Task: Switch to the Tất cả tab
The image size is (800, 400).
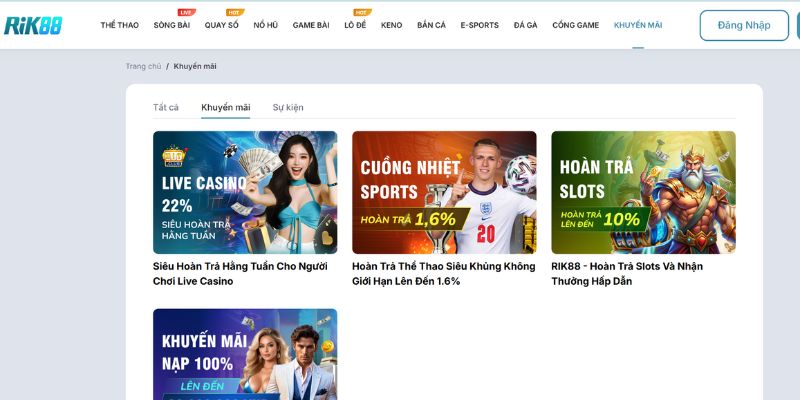Action: click(x=166, y=107)
